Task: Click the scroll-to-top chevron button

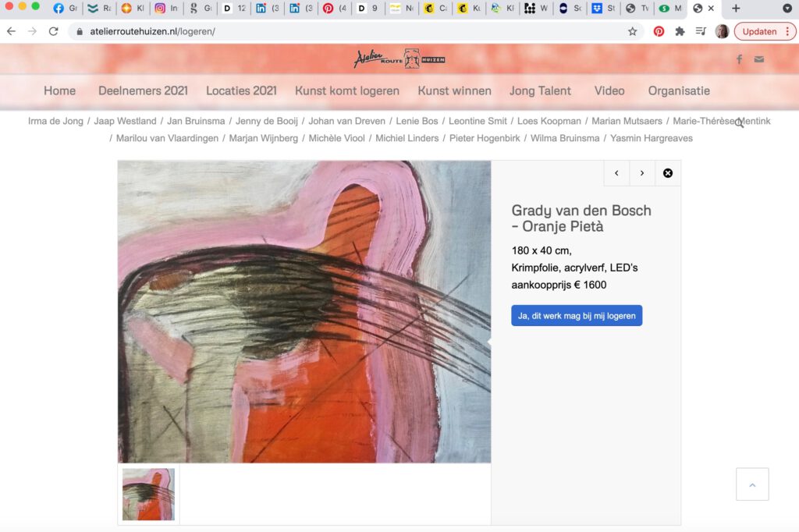Action: (x=752, y=484)
